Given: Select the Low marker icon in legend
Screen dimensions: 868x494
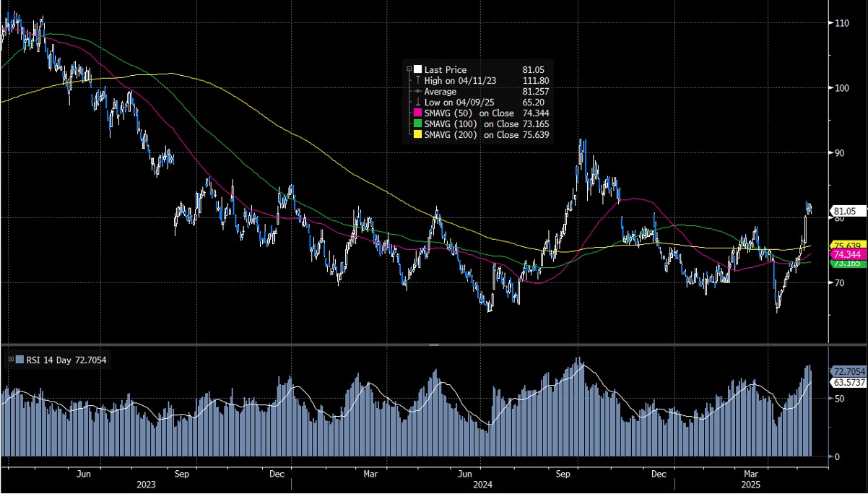Looking at the screenshot, I should pyautogui.click(x=417, y=103).
